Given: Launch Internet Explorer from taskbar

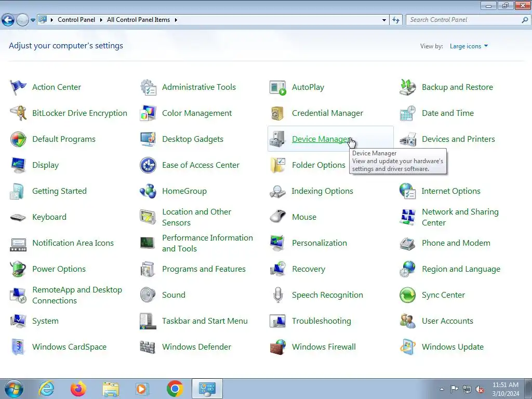Looking at the screenshot, I should [x=46, y=389].
